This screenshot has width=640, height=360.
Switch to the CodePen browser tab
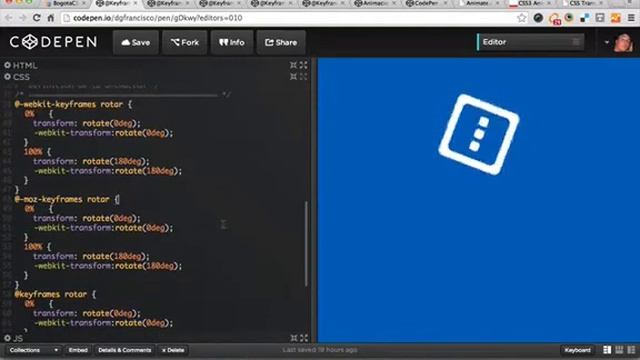point(426,4)
